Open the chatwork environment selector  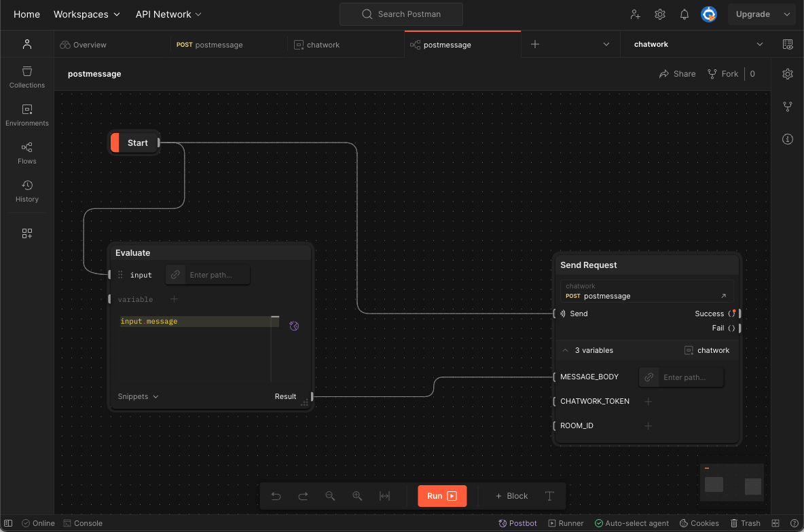(x=698, y=45)
